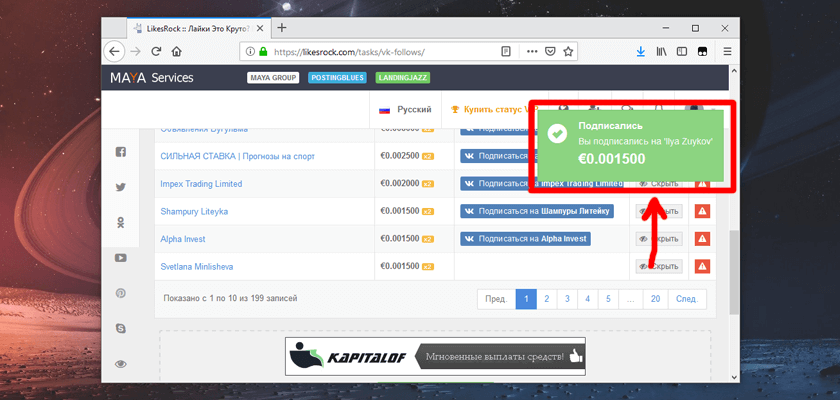Bookmark this page with the star
Viewport: 840px width, 400px height.
568,51
